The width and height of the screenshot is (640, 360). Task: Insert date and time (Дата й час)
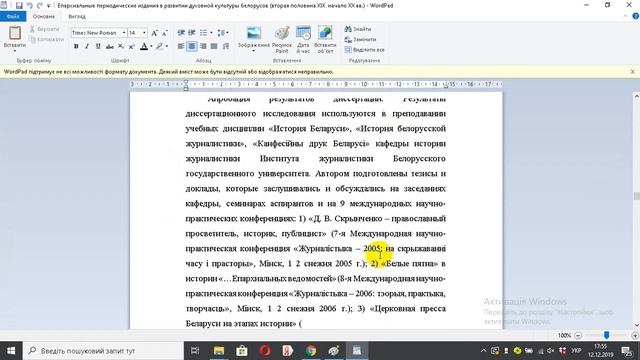tap(303, 39)
